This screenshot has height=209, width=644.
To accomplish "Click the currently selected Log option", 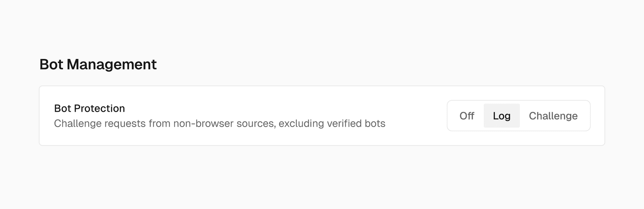I will (501, 116).
